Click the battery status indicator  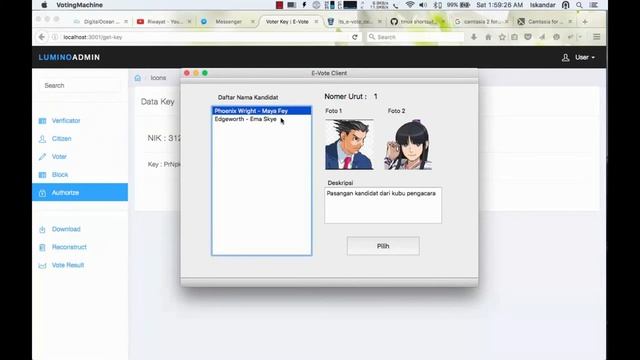click(x=458, y=5)
